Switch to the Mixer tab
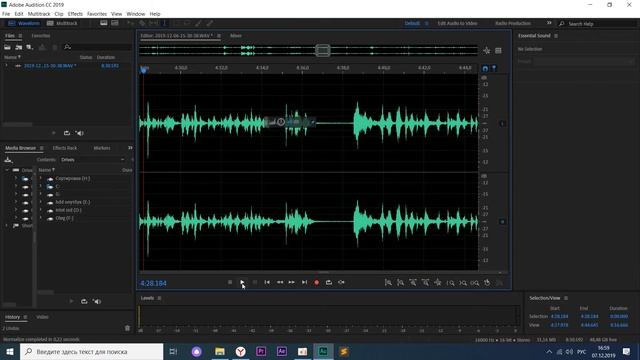 236,36
